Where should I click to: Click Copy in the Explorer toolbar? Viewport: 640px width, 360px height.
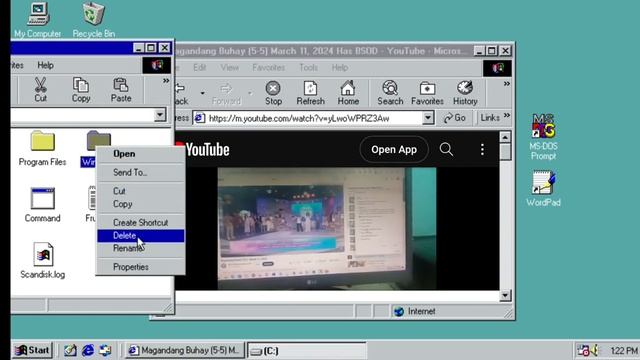(81, 89)
